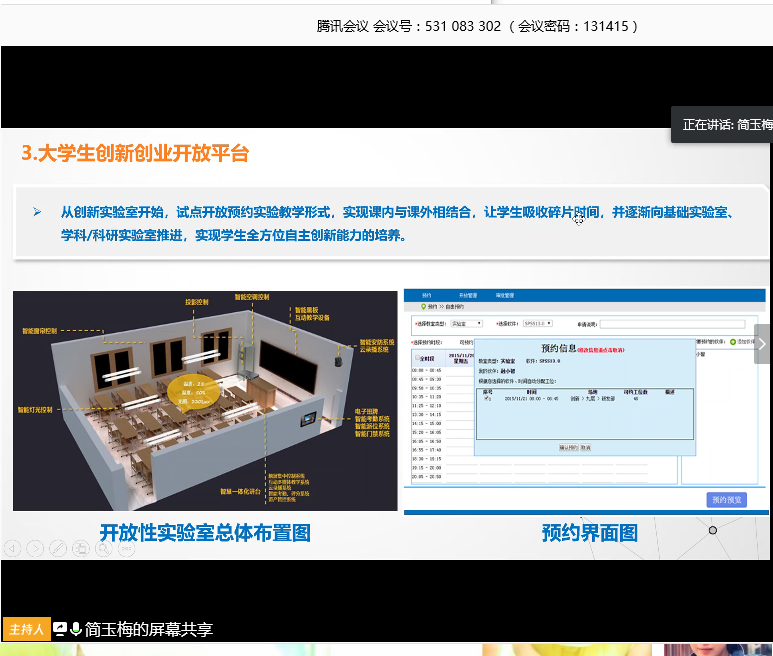Click the previous slide arrow icon

tap(12, 548)
